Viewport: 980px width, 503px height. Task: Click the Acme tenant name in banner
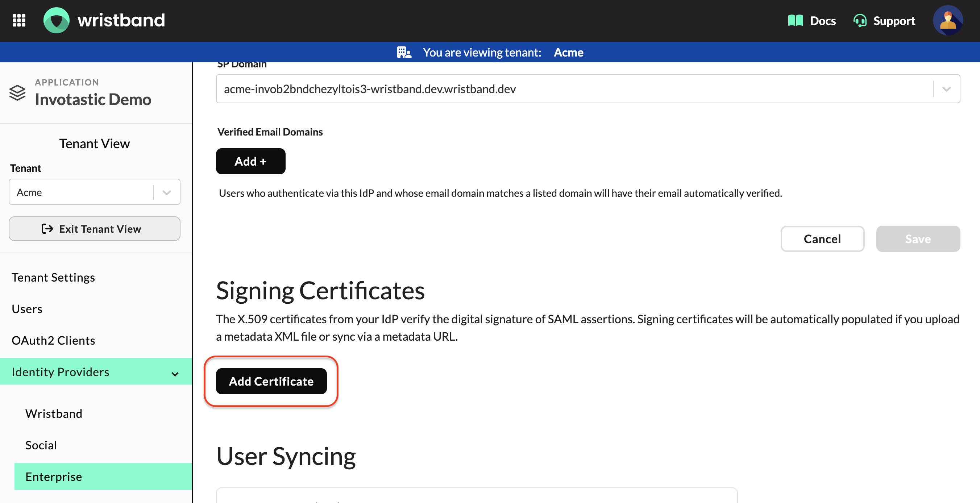[x=568, y=53]
